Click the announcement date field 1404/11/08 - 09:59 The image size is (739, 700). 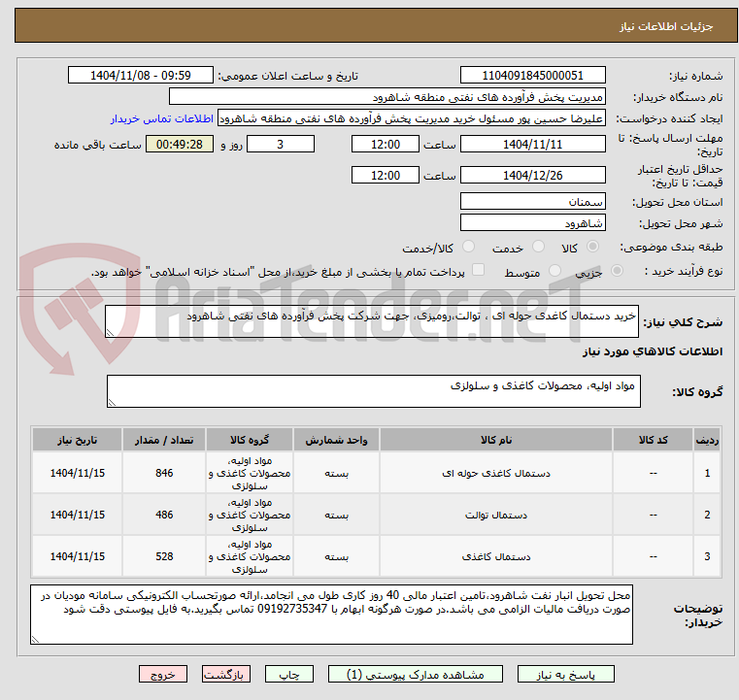pyautogui.click(x=141, y=76)
